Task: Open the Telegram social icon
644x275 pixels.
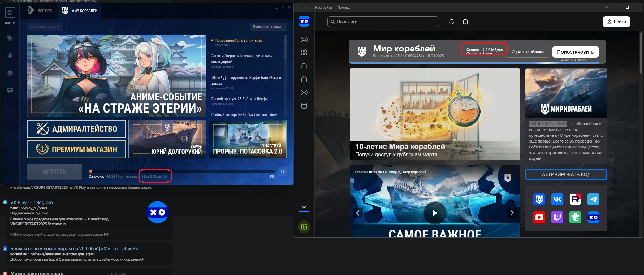Action: point(593,199)
